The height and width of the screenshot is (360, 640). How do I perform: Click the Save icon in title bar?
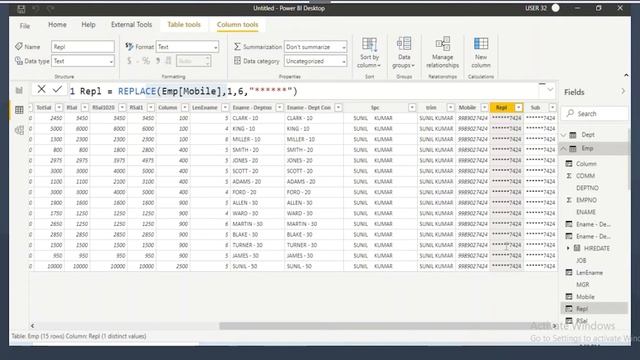(x=21, y=8)
